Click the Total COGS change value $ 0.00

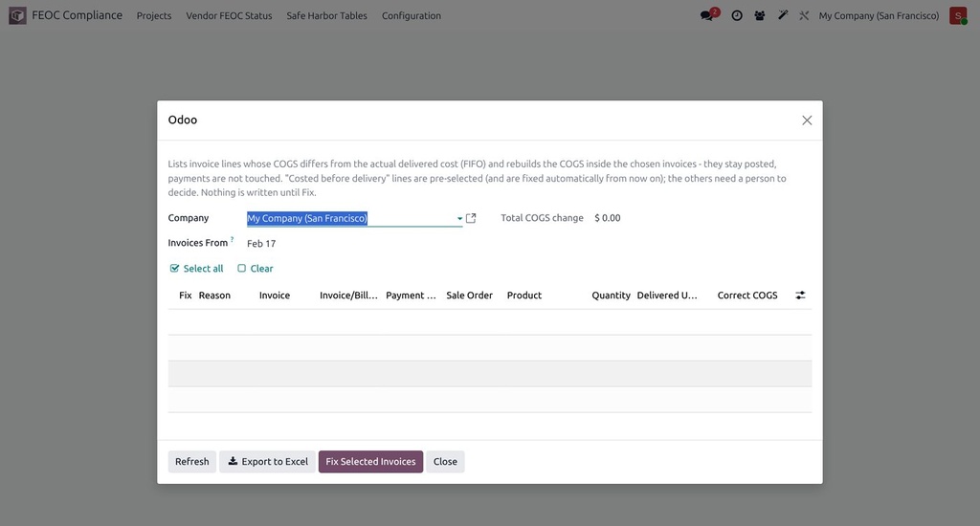[x=608, y=218]
